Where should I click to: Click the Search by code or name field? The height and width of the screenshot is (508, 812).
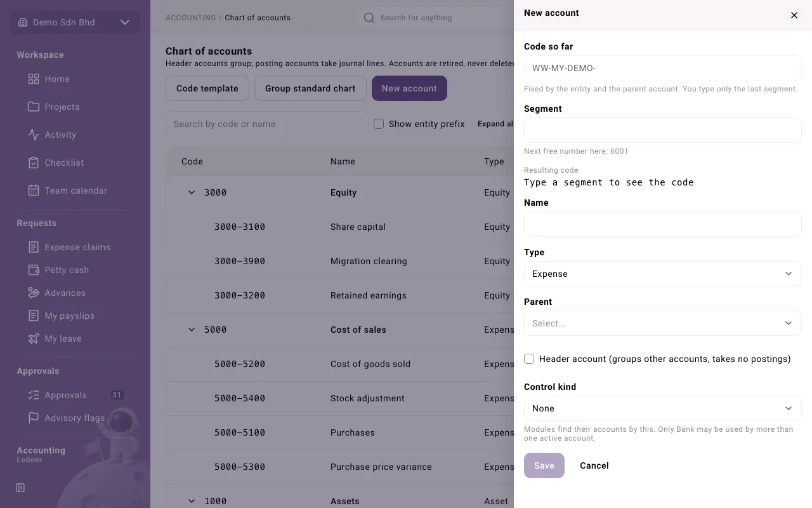267,124
